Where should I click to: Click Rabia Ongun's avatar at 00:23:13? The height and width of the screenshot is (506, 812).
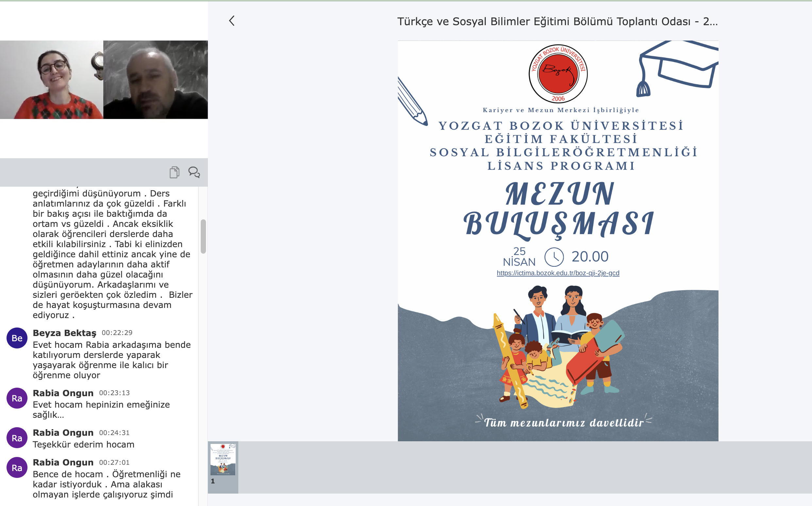coord(17,398)
